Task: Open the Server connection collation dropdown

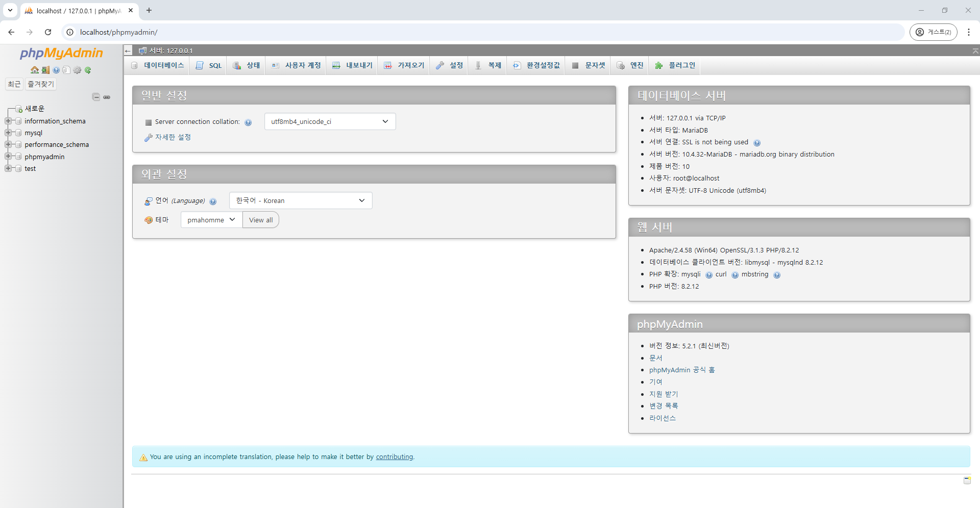Action: 330,121
